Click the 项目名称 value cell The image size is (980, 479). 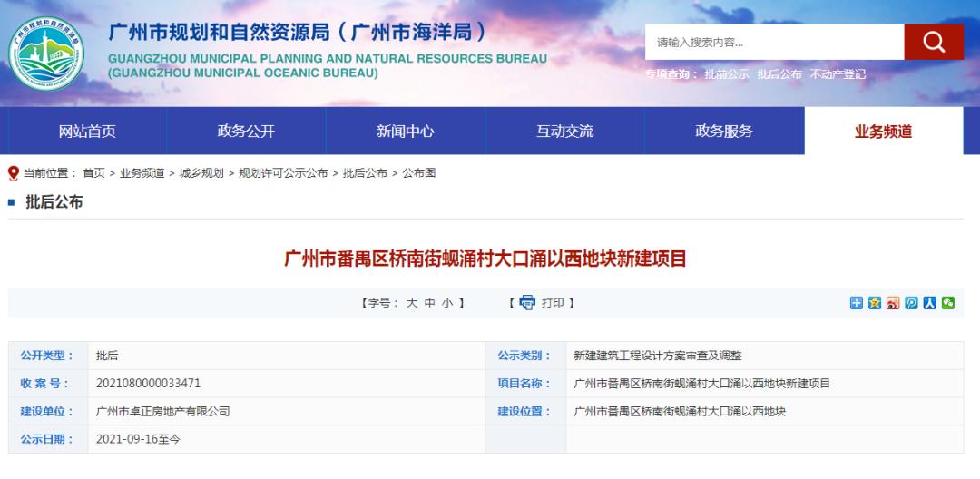pos(701,384)
